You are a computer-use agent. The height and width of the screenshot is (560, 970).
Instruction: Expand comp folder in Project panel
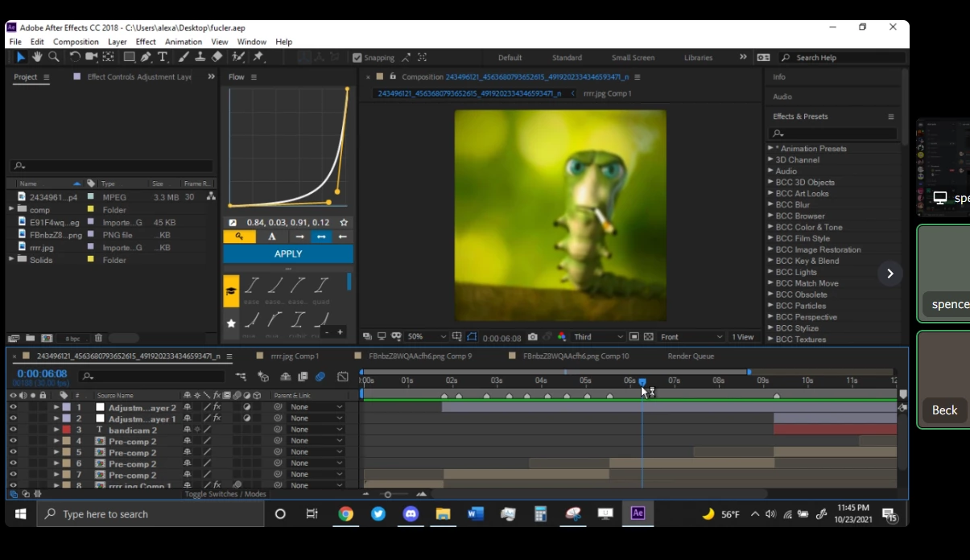[11, 209]
